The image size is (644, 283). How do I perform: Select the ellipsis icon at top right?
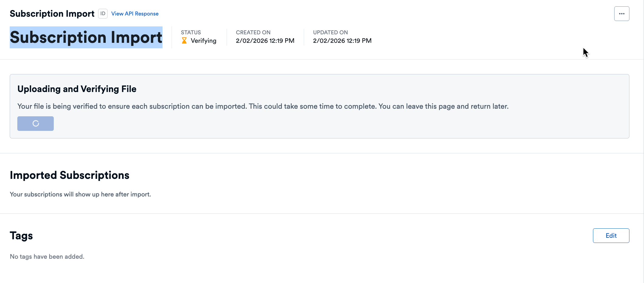622,13
